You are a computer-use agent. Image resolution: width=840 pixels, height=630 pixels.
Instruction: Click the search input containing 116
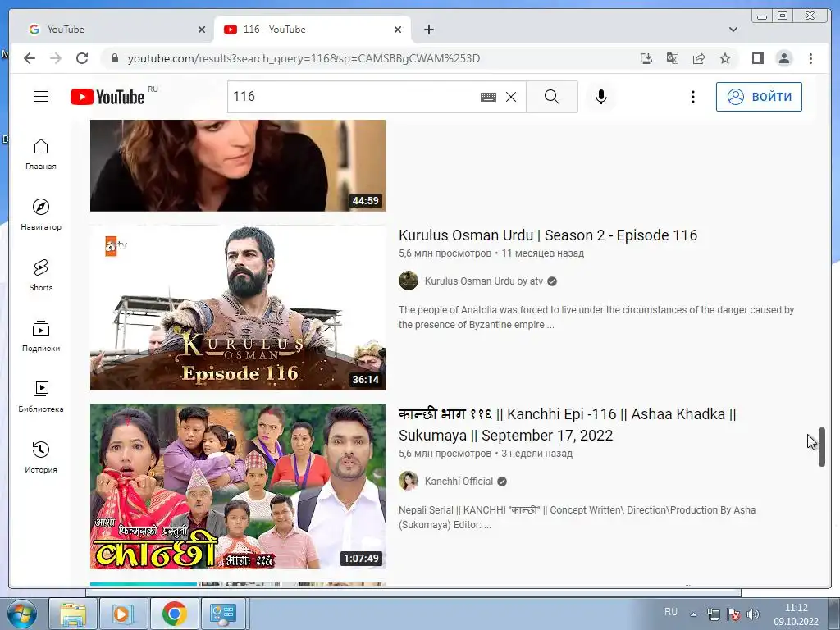pos(354,97)
